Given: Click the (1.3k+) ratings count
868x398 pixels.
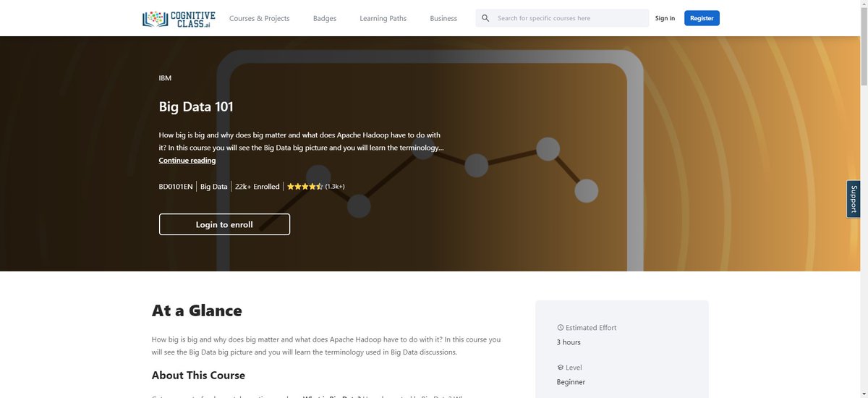Looking at the screenshot, I should [x=335, y=187].
